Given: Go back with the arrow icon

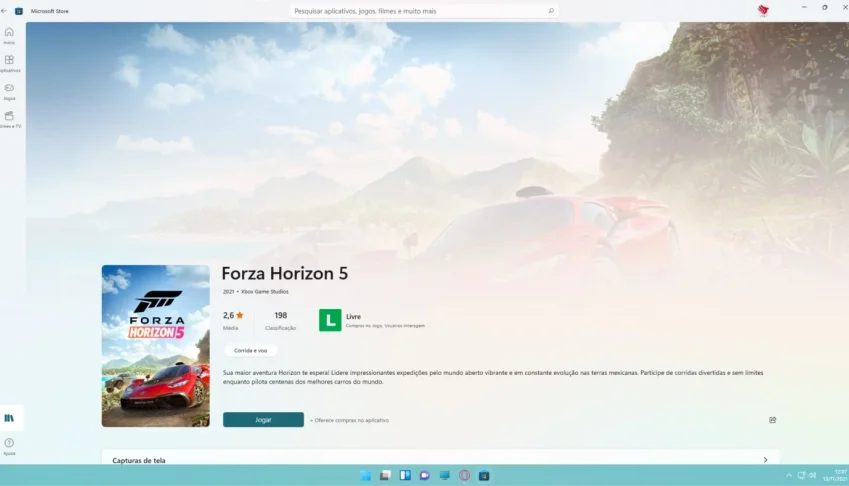Looking at the screenshot, I should click(4, 11).
